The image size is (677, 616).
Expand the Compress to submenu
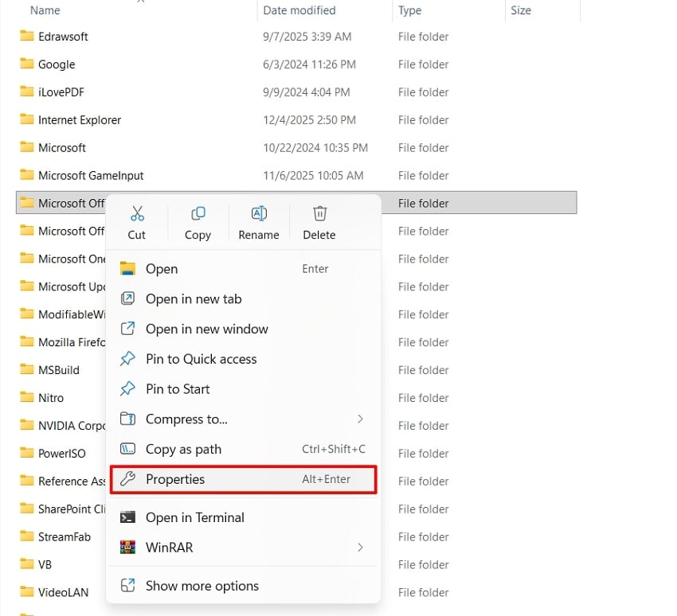(x=186, y=419)
